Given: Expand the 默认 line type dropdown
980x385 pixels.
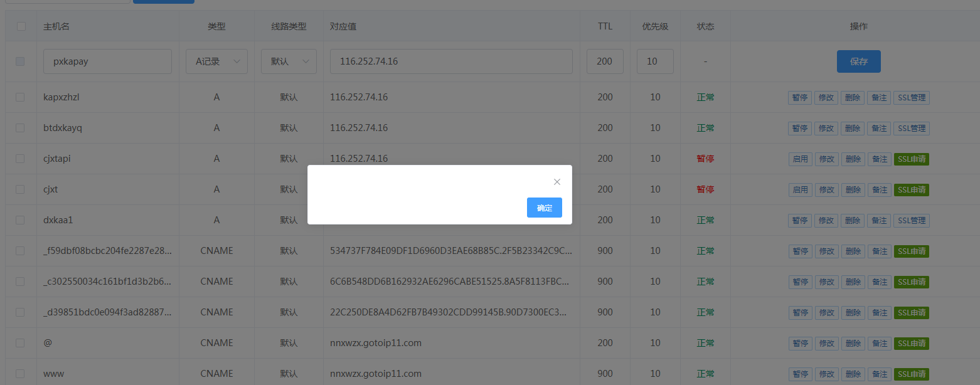Looking at the screenshot, I should [289, 61].
